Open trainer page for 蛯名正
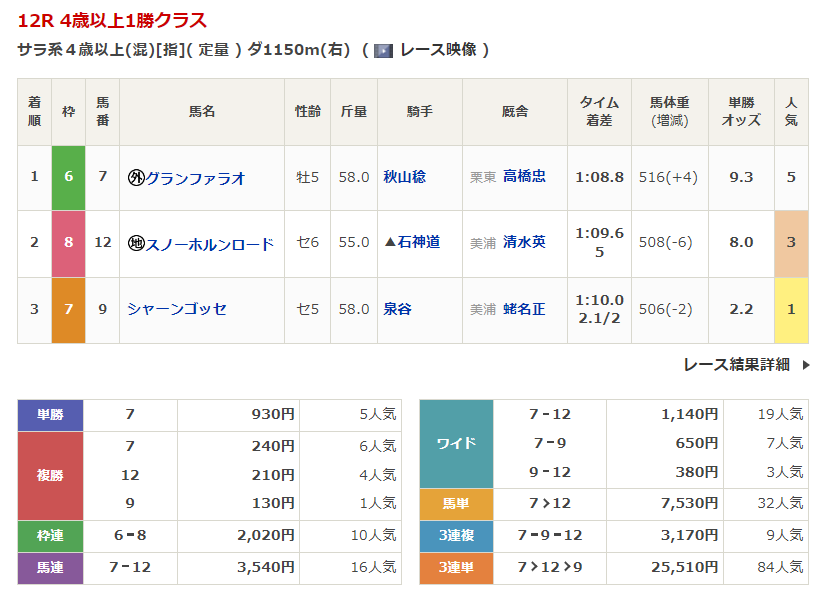 (x=524, y=309)
